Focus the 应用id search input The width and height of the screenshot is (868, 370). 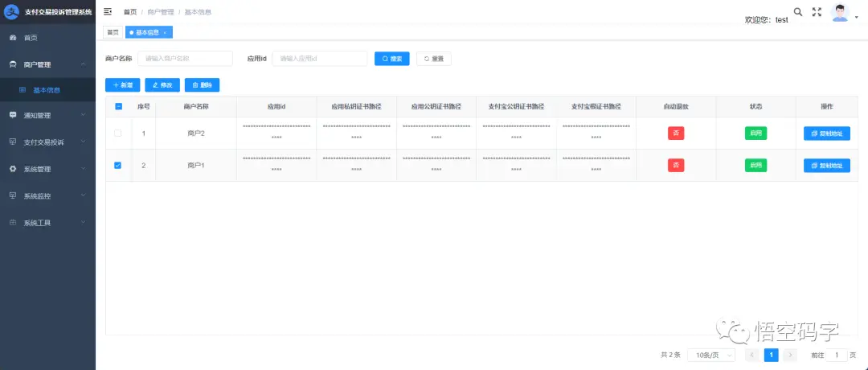tap(320, 58)
